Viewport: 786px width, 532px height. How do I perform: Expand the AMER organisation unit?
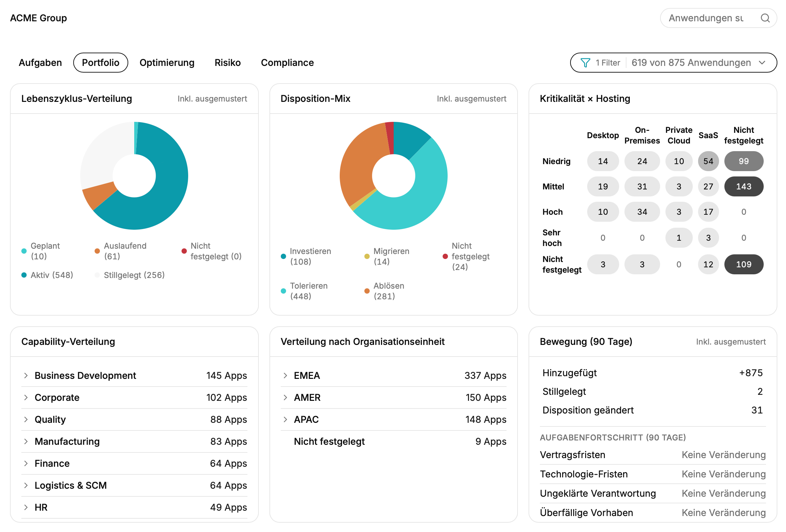(393, 398)
